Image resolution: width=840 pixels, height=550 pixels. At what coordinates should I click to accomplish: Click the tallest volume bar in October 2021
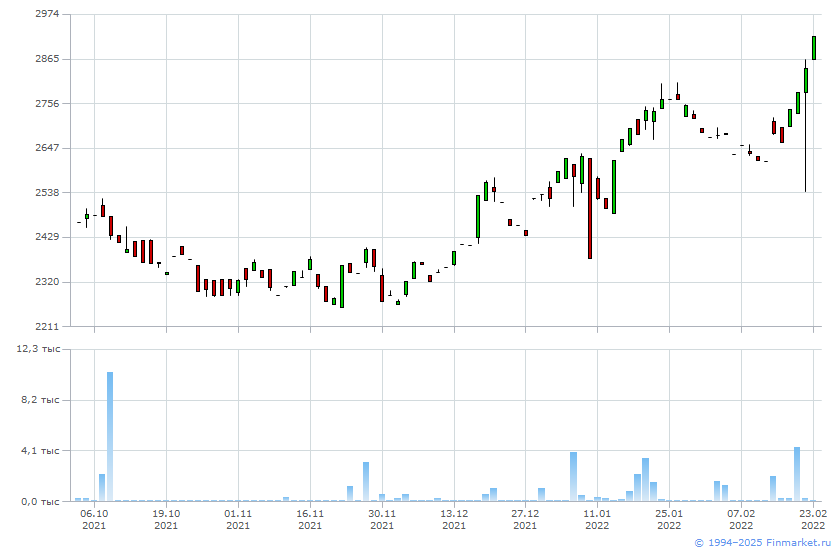click(110, 436)
